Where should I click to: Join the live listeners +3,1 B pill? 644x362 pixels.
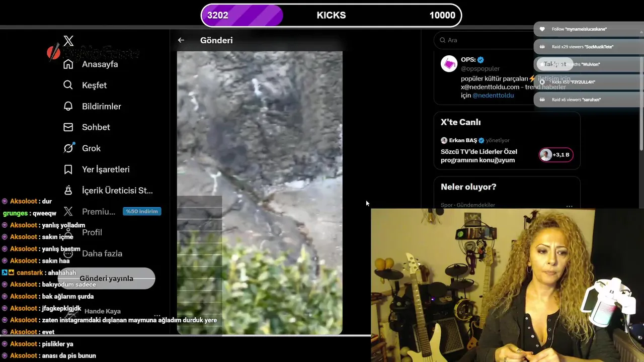point(556,155)
